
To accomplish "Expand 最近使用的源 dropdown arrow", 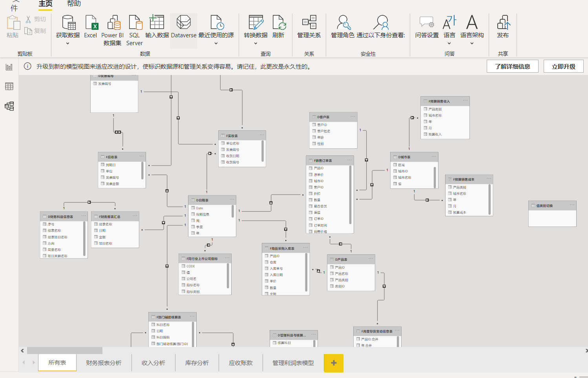I will [x=216, y=44].
